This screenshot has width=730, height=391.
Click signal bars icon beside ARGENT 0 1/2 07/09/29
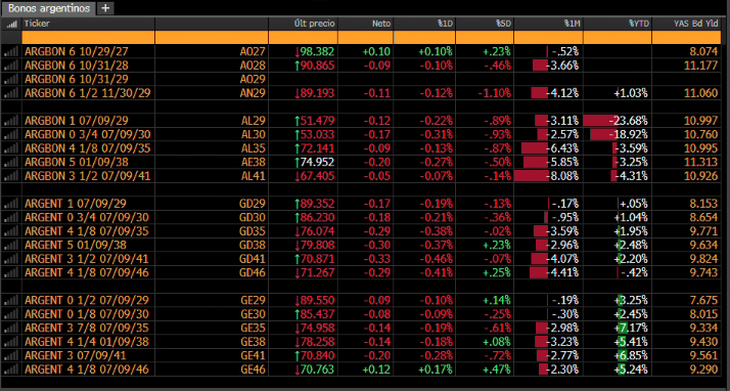[12, 300]
